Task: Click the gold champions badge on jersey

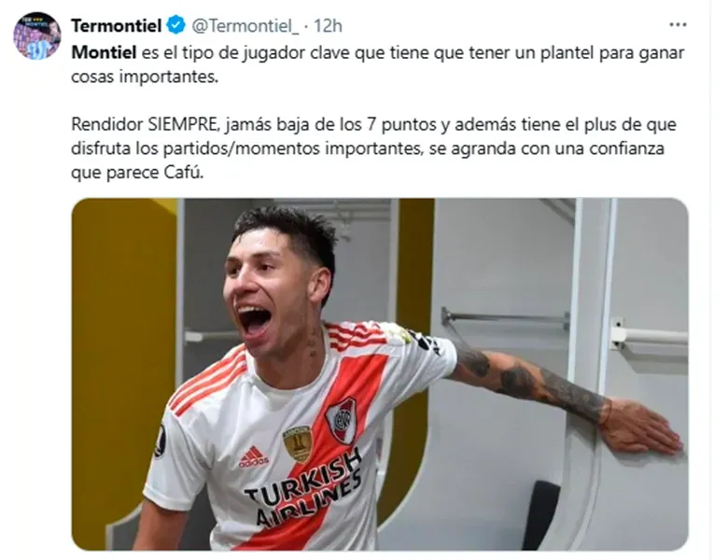Action: pos(297,443)
